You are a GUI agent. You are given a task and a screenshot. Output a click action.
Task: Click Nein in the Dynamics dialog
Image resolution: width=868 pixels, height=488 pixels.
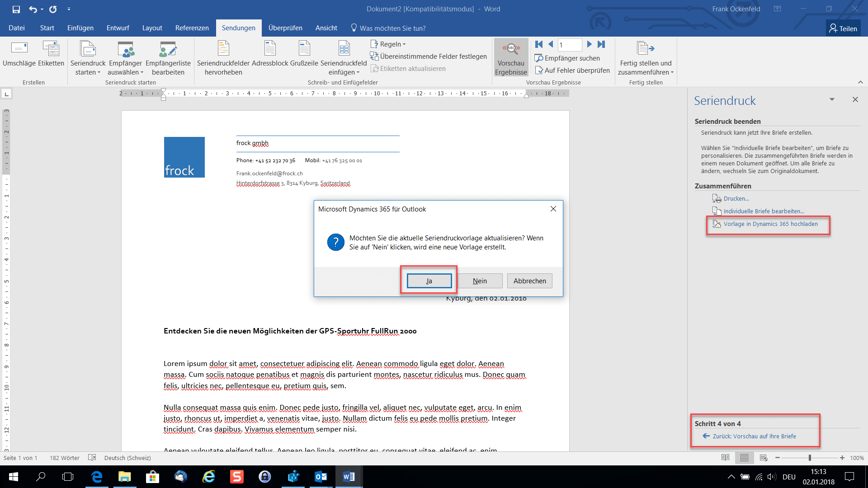pyautogui.click(x=480, y=281)
